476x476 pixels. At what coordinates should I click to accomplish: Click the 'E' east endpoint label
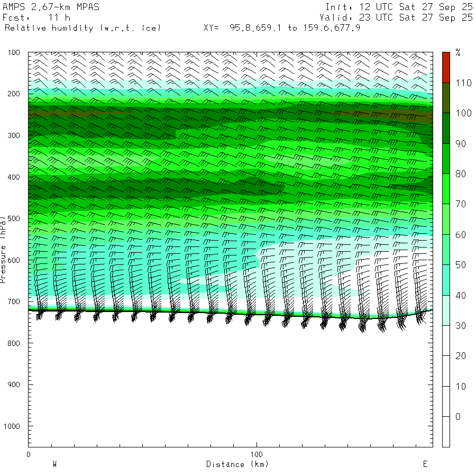coord(425,464)
